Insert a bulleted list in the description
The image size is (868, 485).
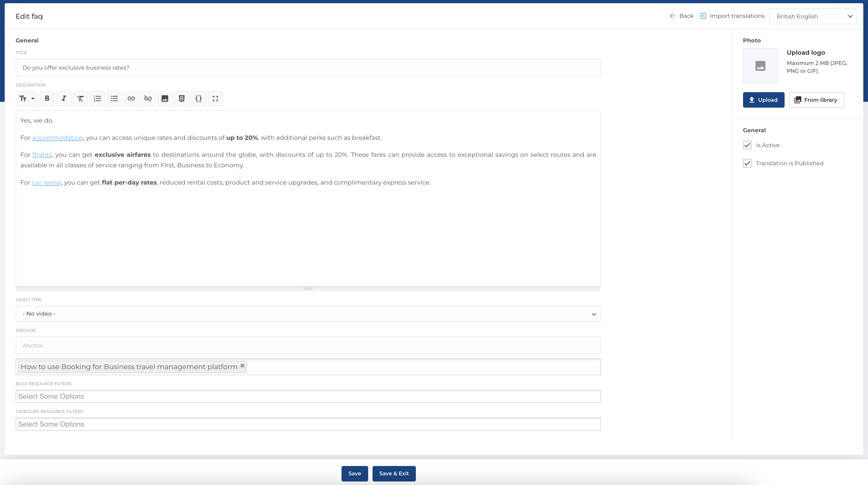coord(114,99)
